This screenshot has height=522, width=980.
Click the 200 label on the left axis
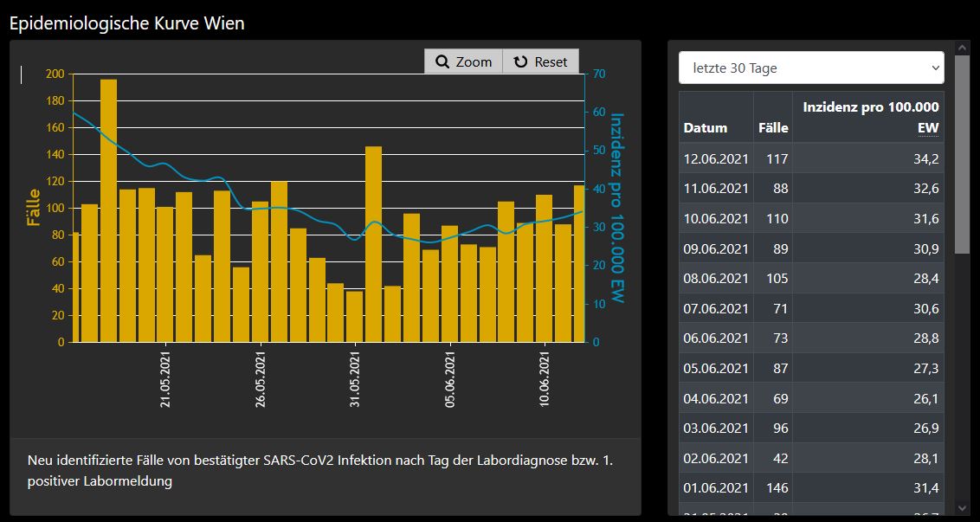(55, 74)
